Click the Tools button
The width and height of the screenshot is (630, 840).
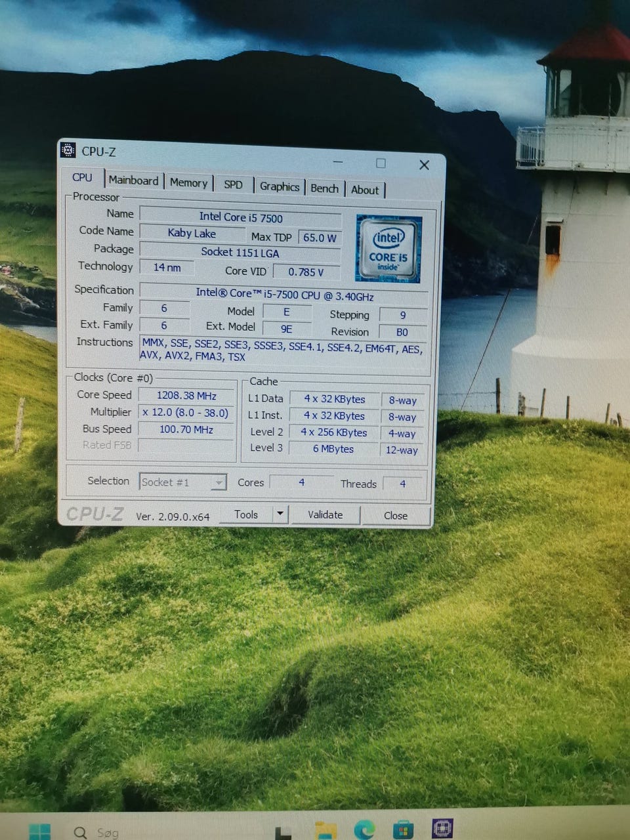point(246,514)
